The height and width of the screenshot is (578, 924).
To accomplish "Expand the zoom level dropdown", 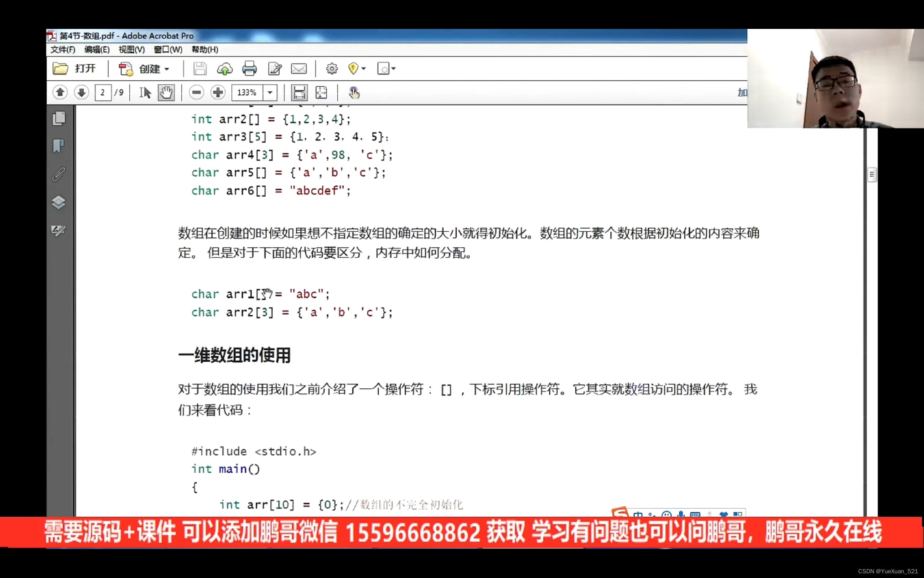I will tap(270, 92).
